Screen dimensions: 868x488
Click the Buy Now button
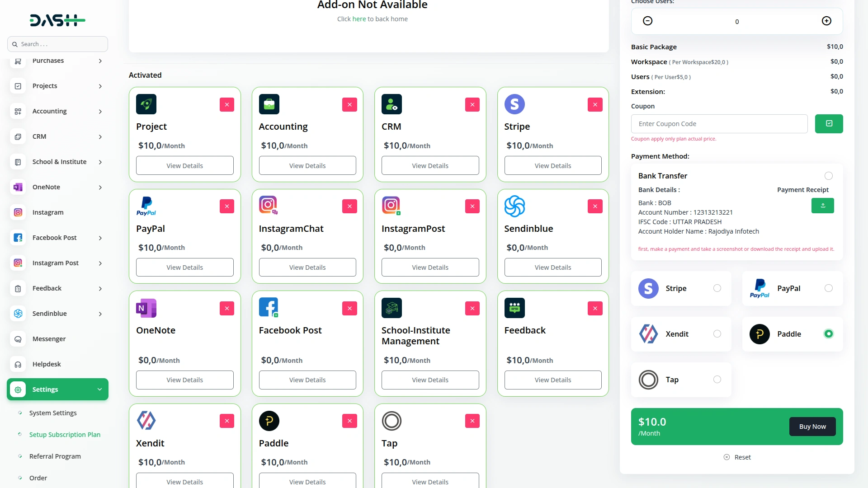[812, 427]
